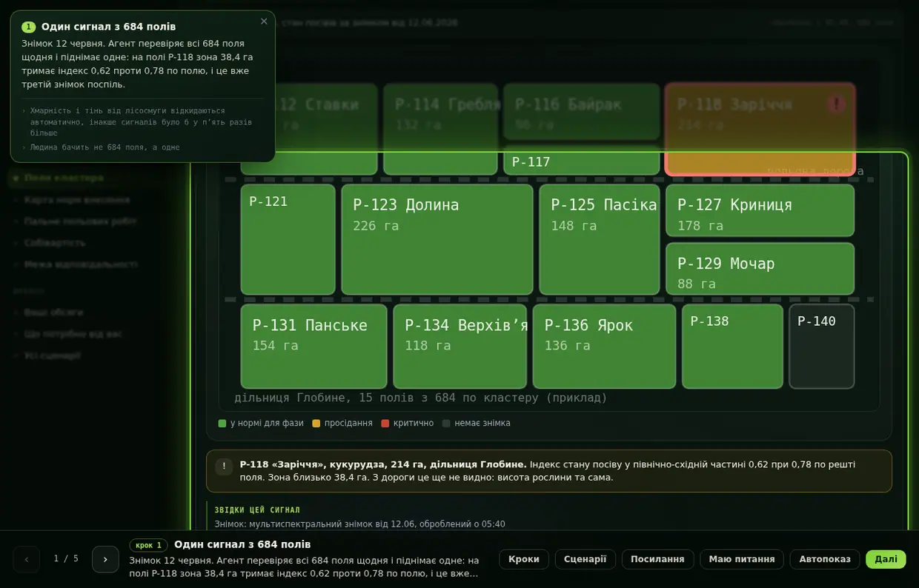Click the «1 / 5» step counter

pyautogui.click(x=66, y=559)
